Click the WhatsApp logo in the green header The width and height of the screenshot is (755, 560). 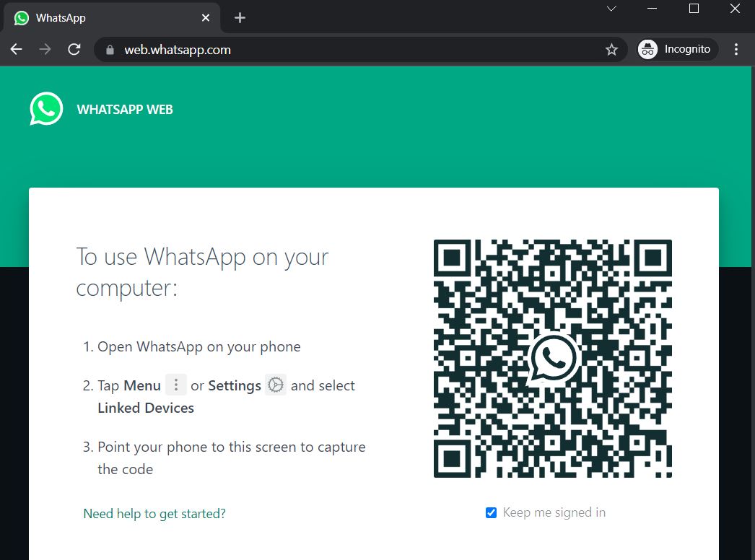pos(47,109)
